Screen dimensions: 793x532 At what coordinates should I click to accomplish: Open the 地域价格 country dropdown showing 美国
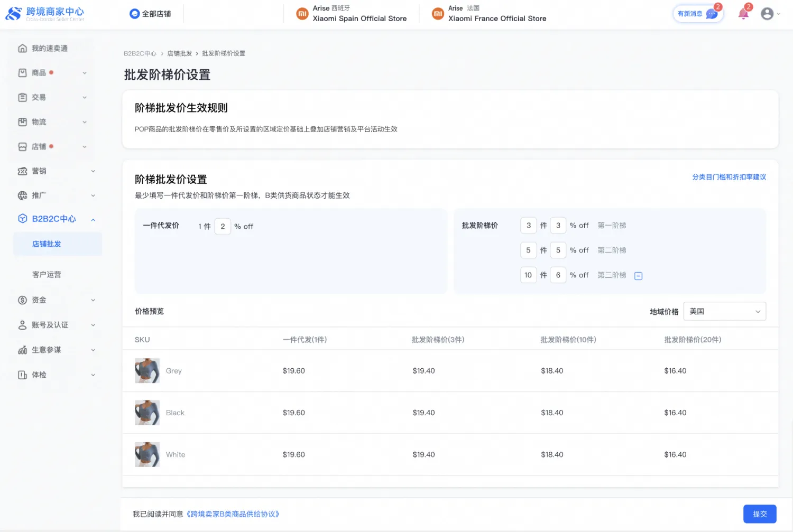click(x=724, y=311)
